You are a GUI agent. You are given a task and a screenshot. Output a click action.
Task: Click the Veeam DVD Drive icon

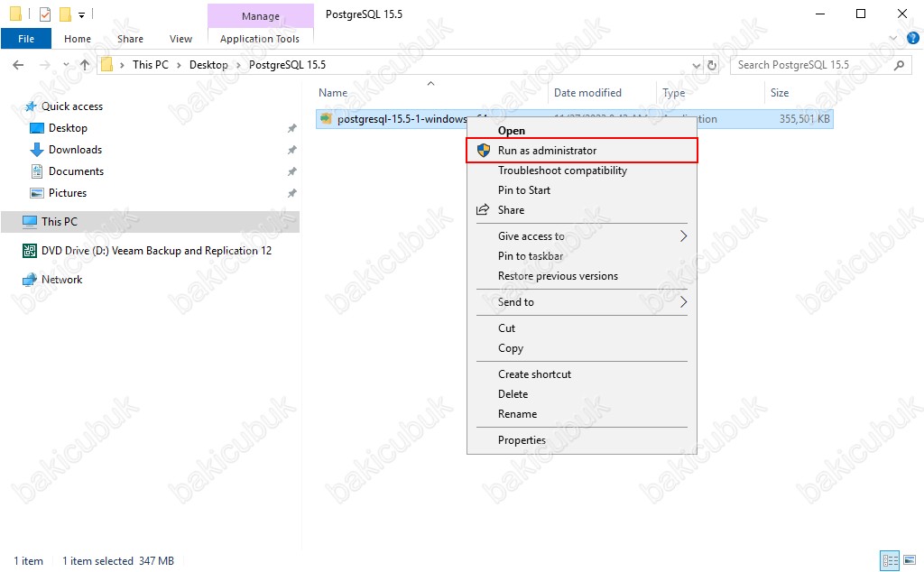tap(30, 251)
